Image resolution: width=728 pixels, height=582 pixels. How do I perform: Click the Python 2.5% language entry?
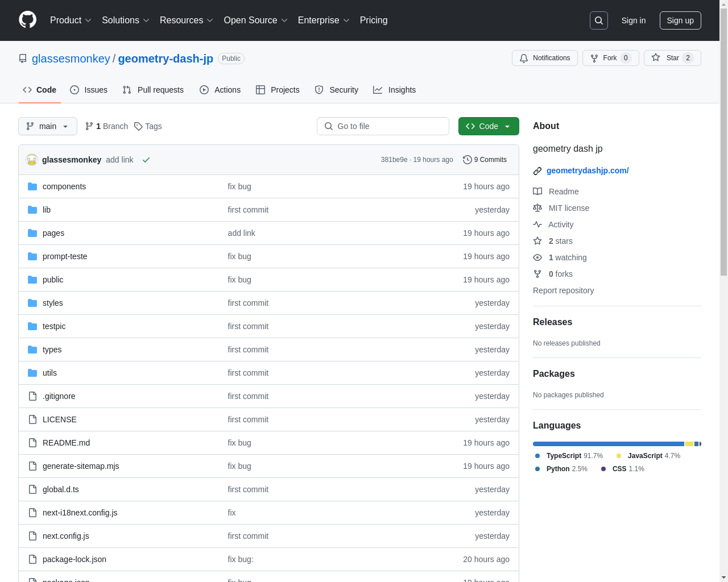(561, 469)
